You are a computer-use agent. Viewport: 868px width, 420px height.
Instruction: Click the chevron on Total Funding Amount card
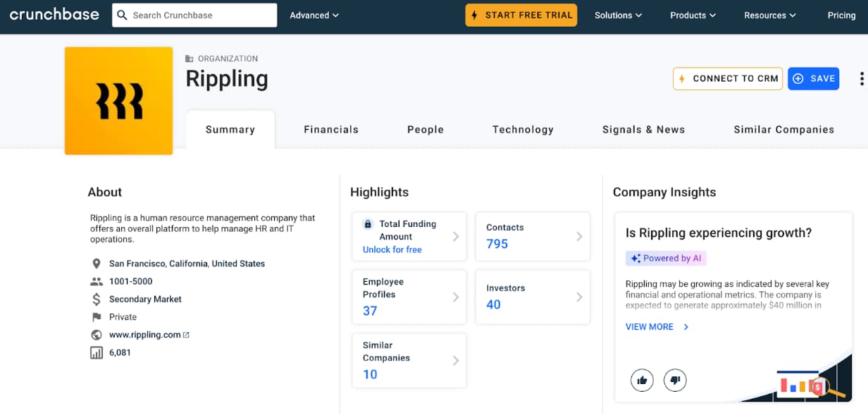(x=456, y=237)
